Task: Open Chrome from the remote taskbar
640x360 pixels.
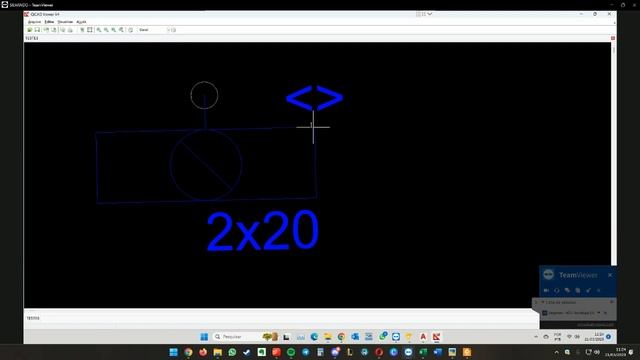Action: [x=341, y=337]
